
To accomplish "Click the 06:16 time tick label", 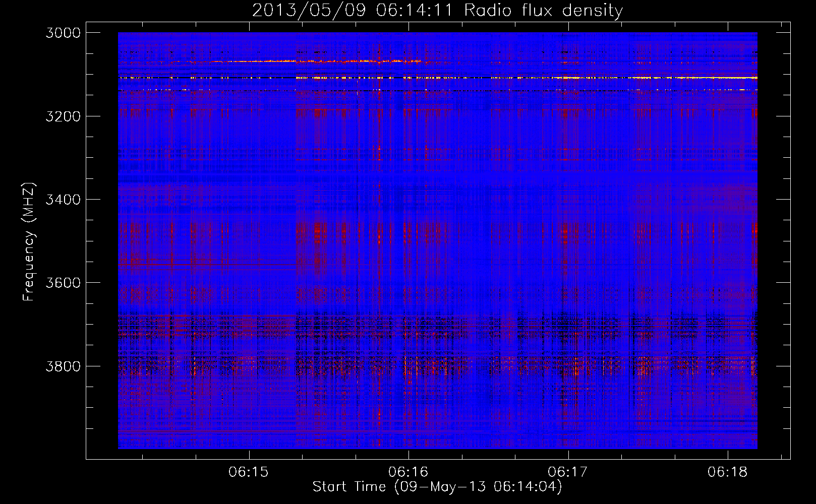I will point(408,472).
